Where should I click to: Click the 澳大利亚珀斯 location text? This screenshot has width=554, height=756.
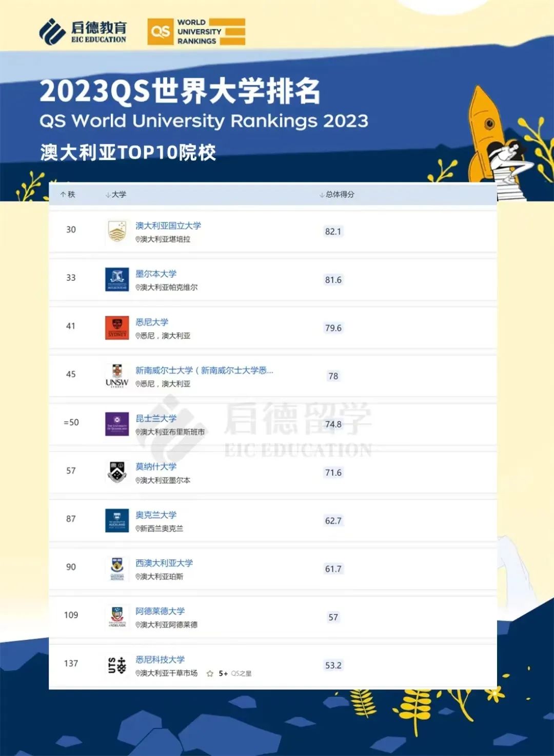159,577
